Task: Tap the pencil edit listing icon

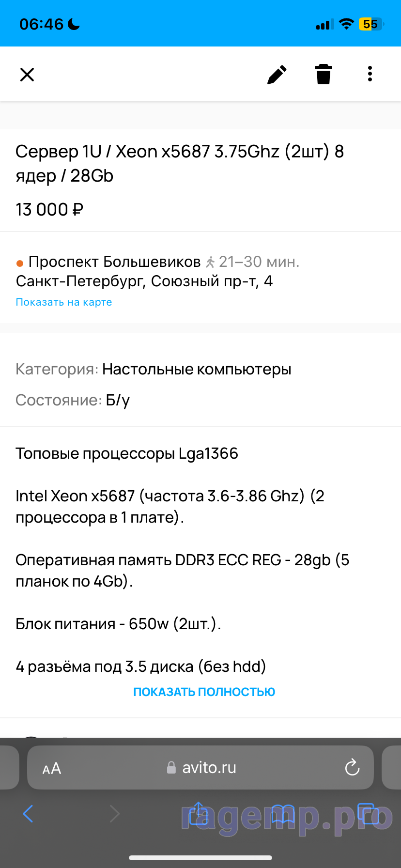Action: tap(277, 75)
